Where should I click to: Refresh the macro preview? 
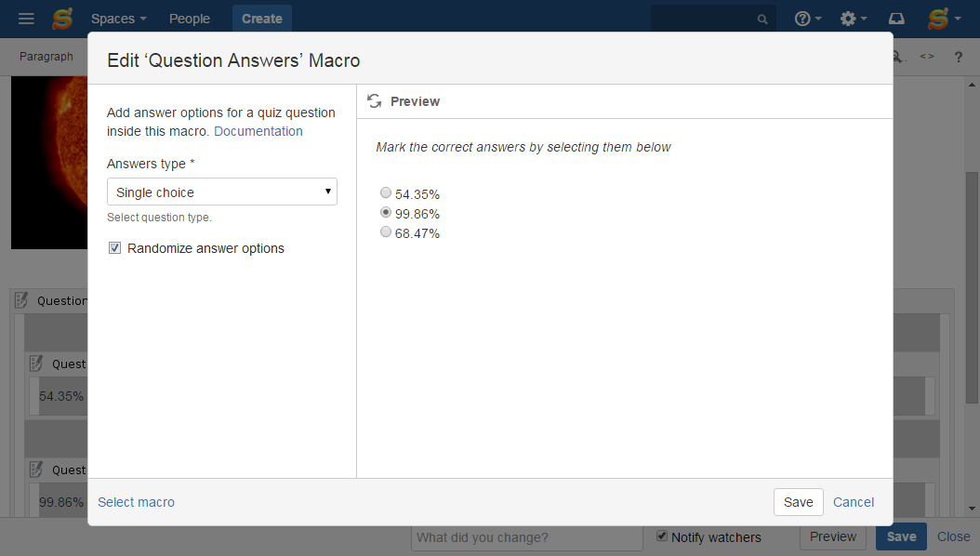tap(375, 101)
